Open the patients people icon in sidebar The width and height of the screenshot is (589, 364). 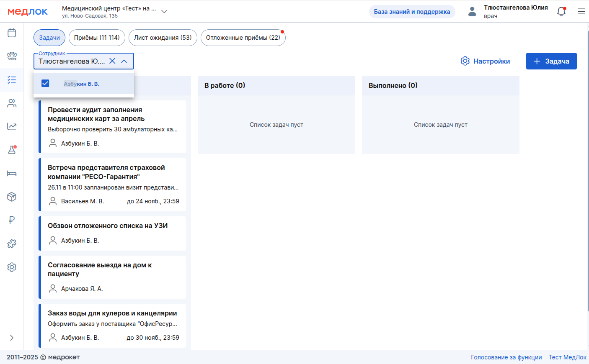[x=12, y=103]
